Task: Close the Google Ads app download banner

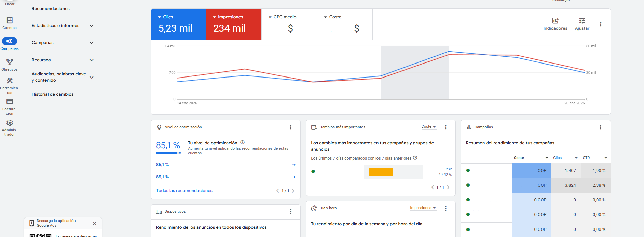Action: click(95, 223)
